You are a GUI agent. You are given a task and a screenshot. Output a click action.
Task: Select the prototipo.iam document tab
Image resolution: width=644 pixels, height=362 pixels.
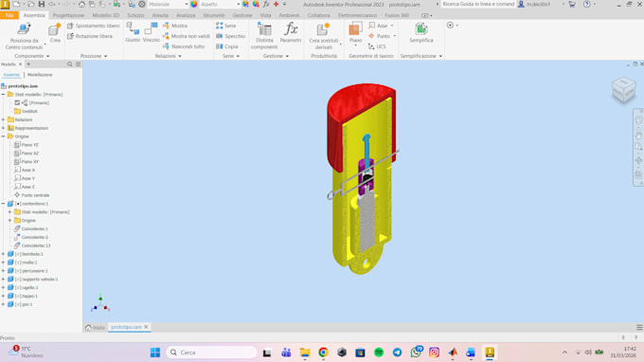tap(126, 327)
